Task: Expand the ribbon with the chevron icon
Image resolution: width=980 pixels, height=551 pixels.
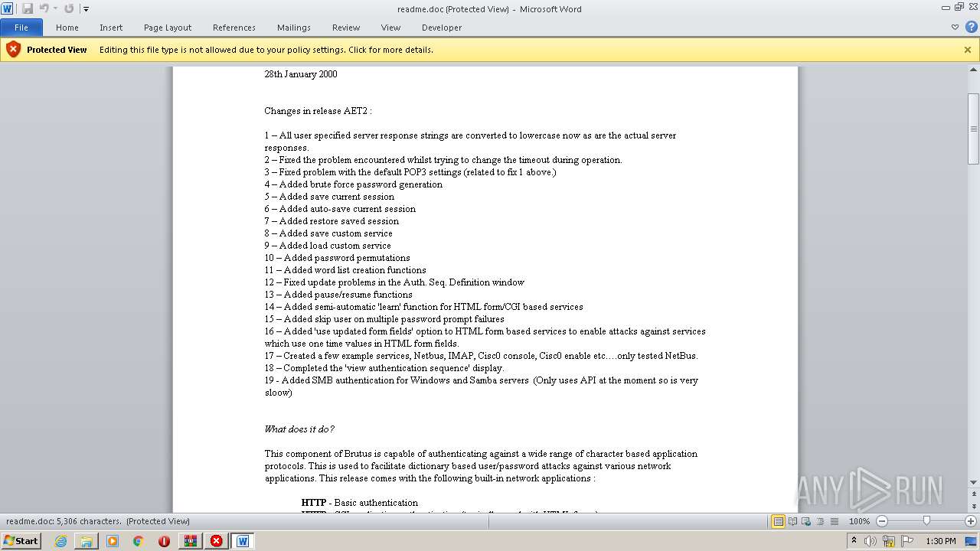Action: pos(955,28)
